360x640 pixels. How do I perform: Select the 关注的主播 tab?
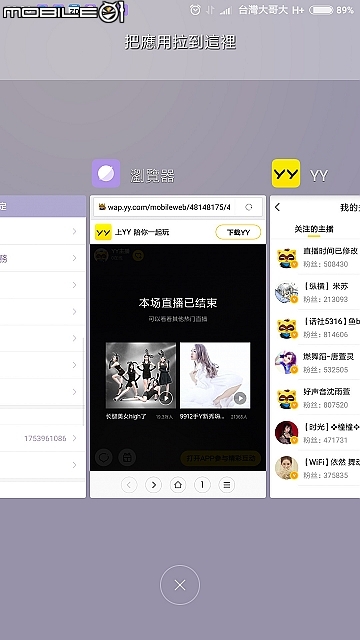314,229
